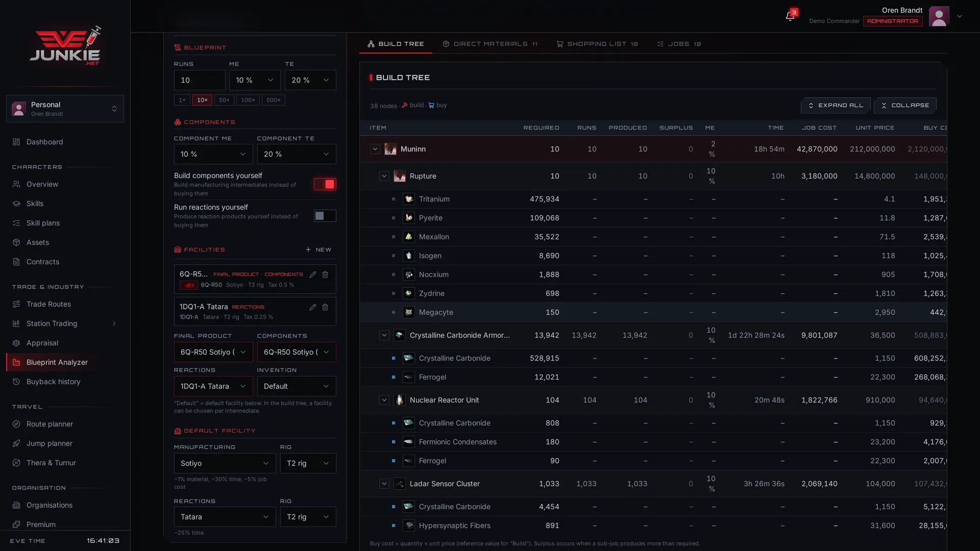The width and height of the screenshot is (980, 551).
Task: Click the Ladar Sensor Cluster icon
Action: [x=400, y=484]
